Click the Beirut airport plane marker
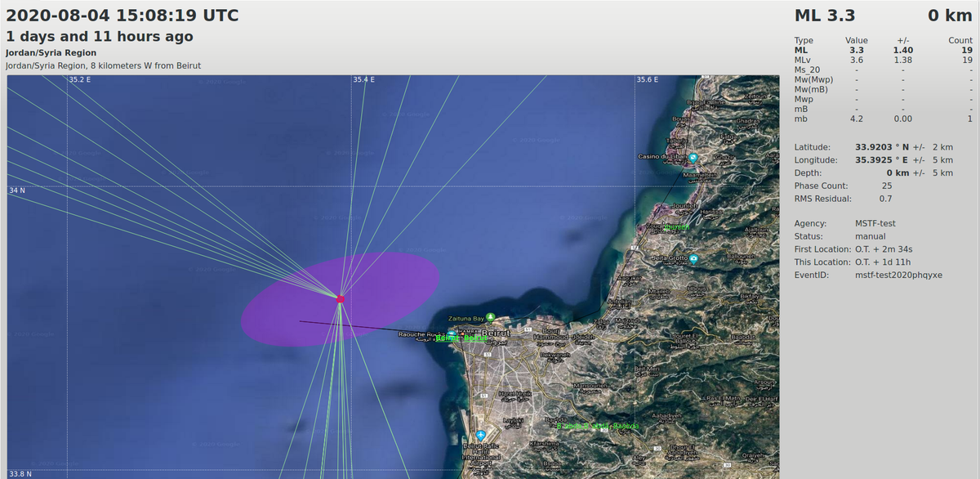The image size is (980, 479). pyautogui.click(x=480, y=435)
